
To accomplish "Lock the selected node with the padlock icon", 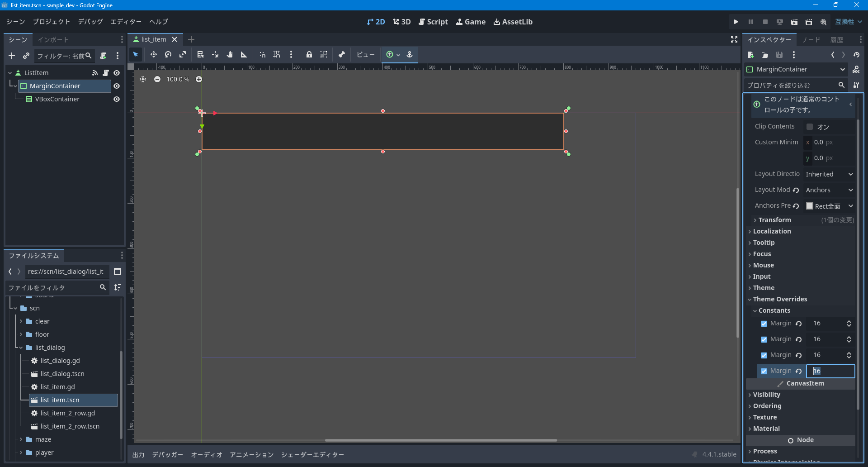I will [309, 55].
